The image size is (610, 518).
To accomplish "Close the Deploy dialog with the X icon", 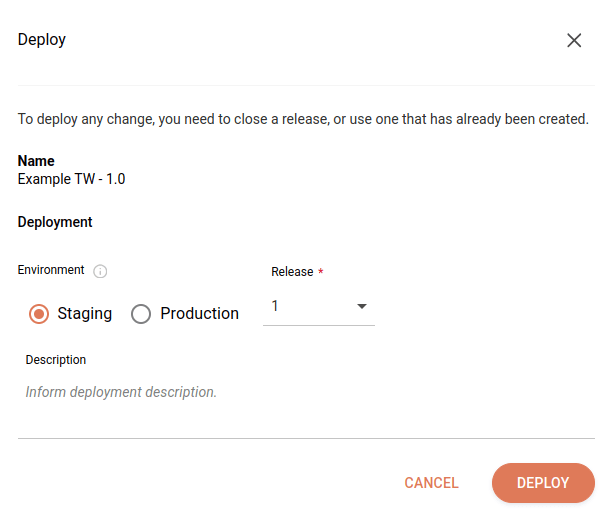I will pyautogui.click(x=574, y=41).
